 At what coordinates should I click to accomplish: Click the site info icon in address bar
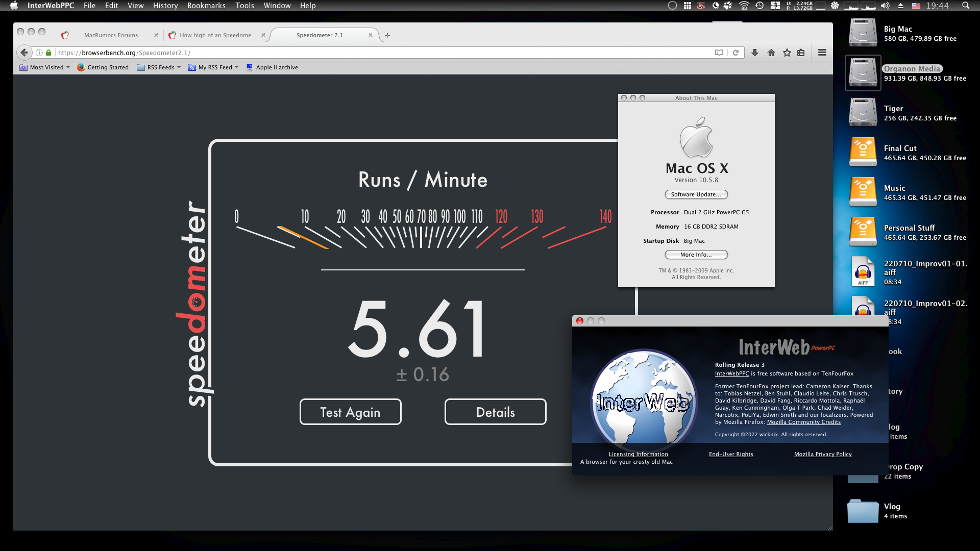(x=39, y=53)
